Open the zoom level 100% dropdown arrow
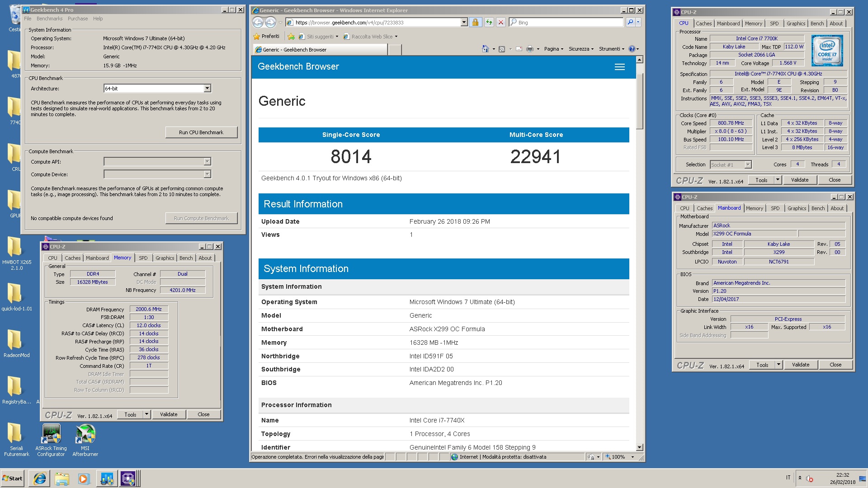868x488 pixels. tap(632, 457)
